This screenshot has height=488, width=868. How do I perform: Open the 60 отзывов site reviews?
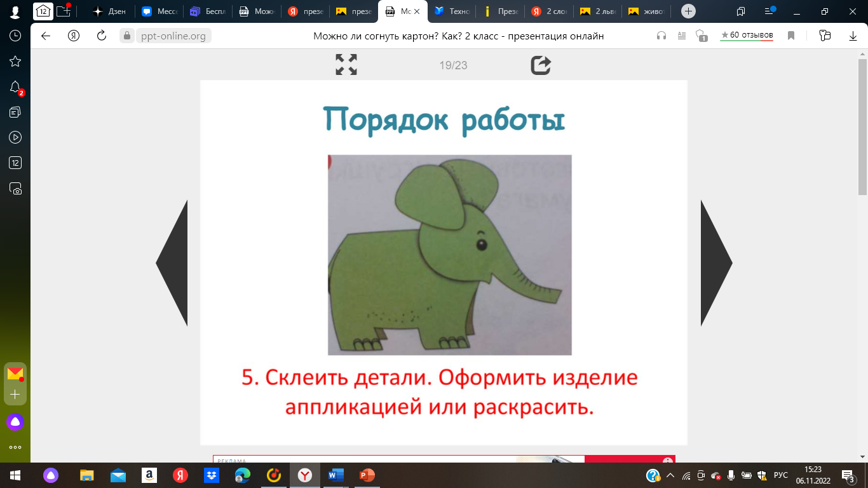click(747, 36)
